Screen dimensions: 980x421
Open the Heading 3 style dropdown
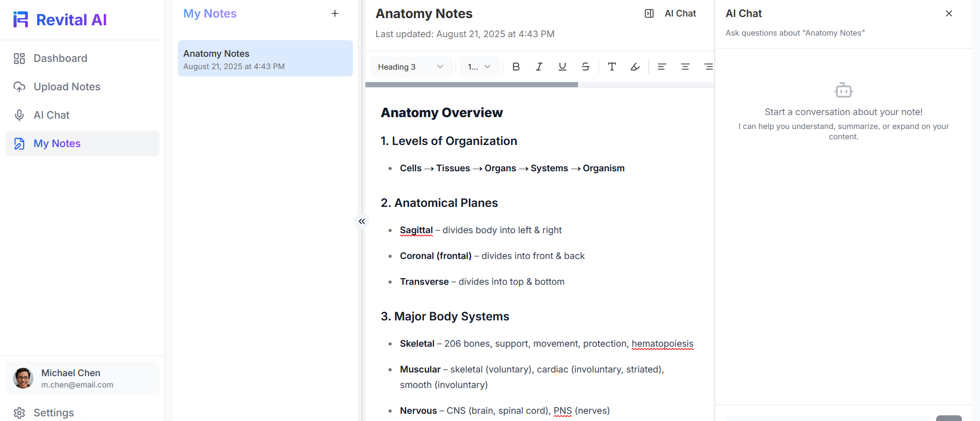411,67
